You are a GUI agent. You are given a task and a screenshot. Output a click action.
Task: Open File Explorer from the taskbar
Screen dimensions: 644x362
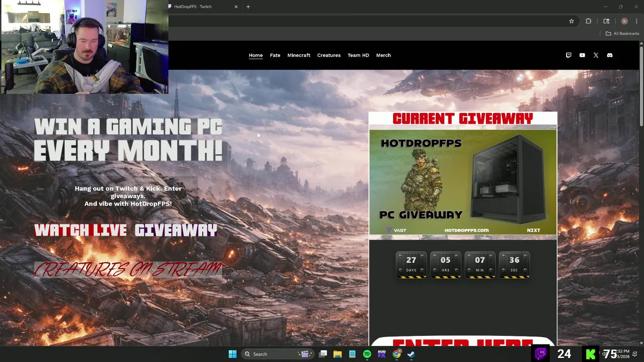[x=338, y=354]
